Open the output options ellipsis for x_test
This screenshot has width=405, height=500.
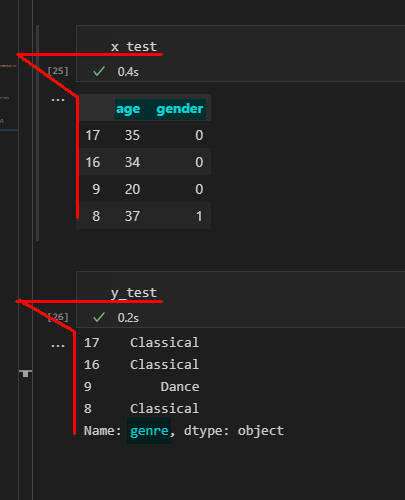point(58,100)
